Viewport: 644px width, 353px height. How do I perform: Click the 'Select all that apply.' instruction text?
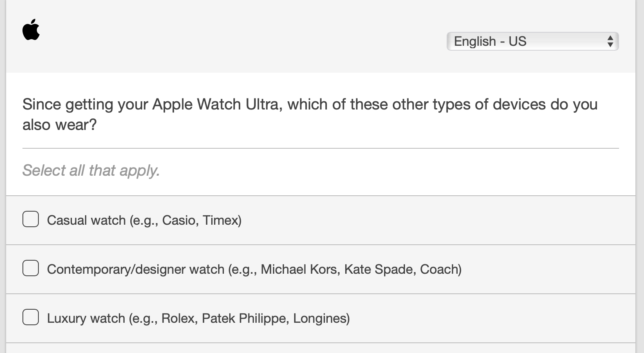[91, 170]
